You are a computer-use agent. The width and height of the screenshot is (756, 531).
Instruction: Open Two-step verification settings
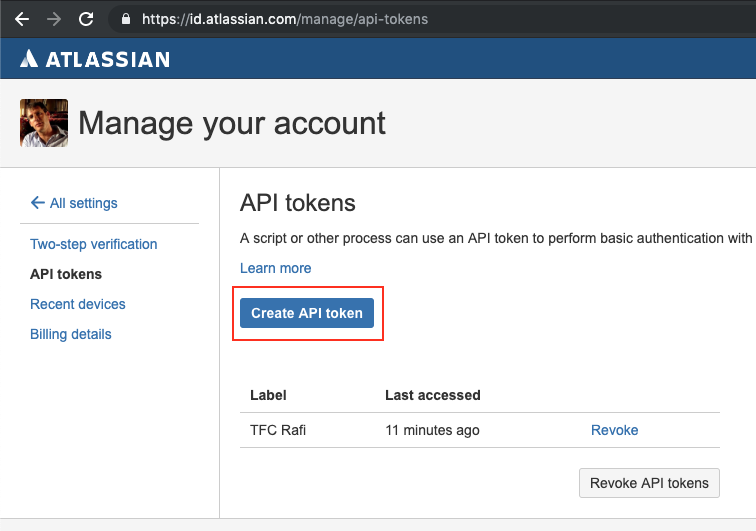click(x=94, y=244)
